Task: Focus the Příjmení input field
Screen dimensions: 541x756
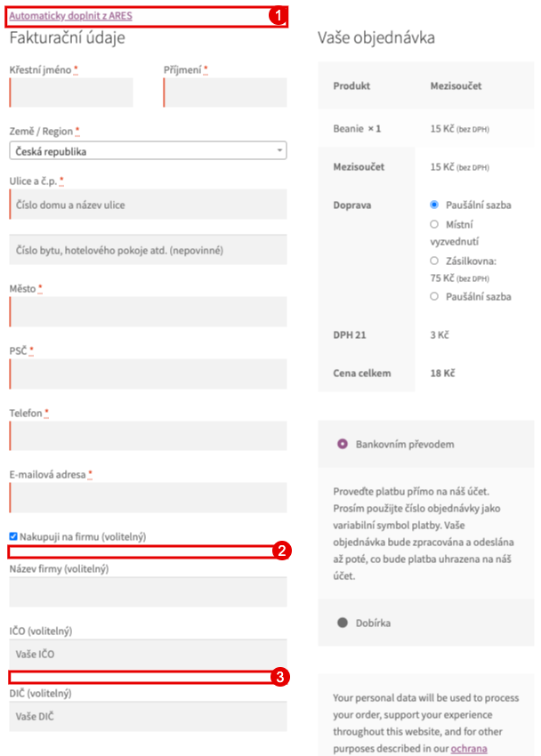Action: (x=225, y=92)
